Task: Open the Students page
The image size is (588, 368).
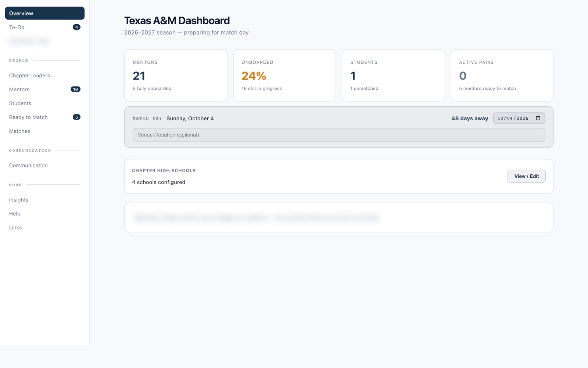Action: point(45,103)
